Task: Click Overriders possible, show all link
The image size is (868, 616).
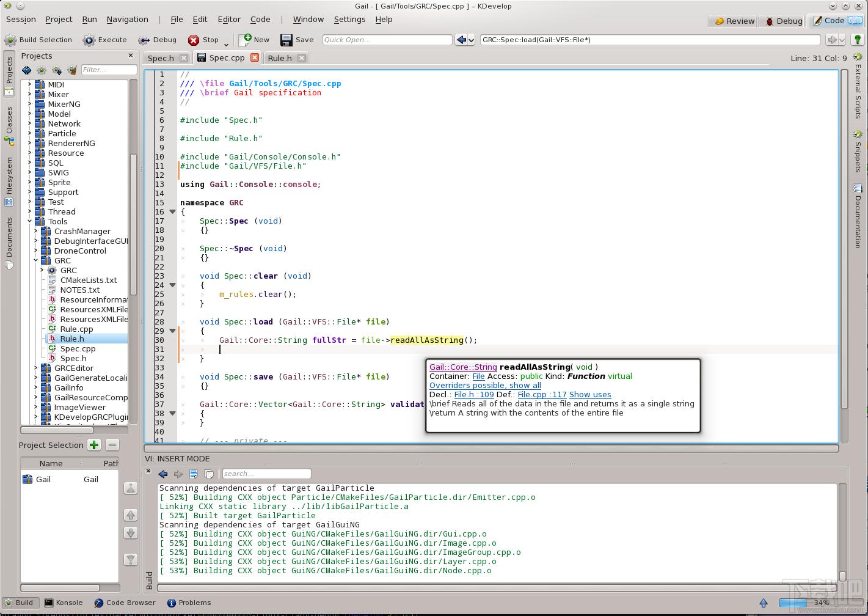Action: tap(485, 386)
